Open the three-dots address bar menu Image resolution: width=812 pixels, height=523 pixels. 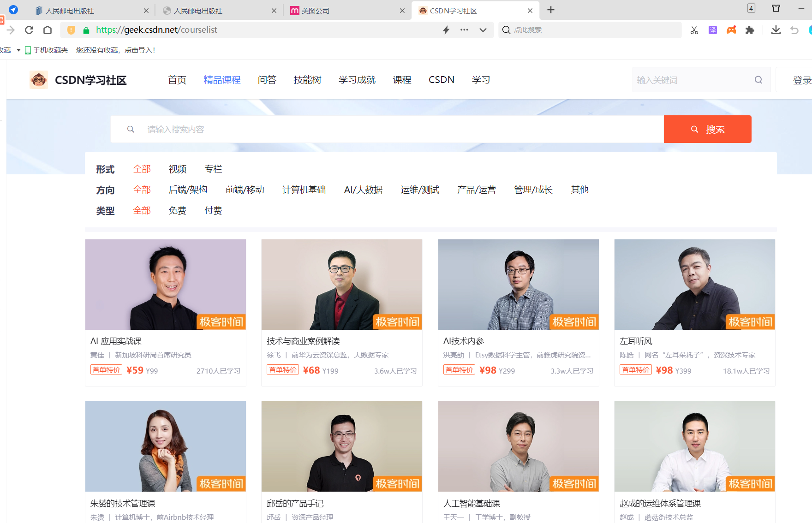tap(464, 30)
